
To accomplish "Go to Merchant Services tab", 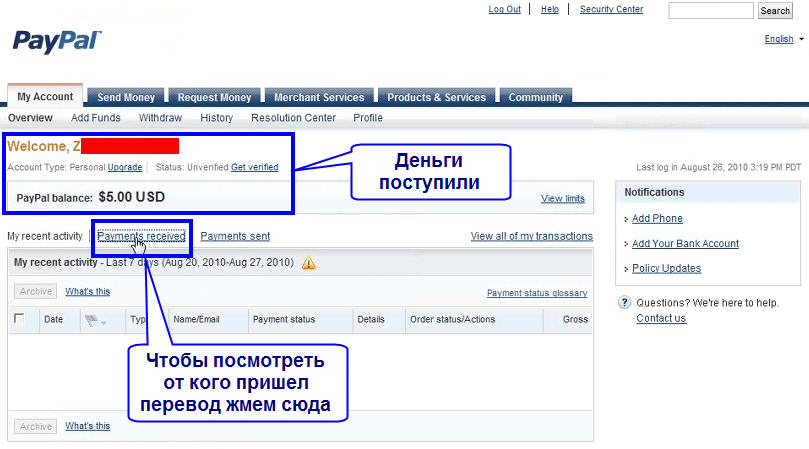I will point(319,97).
